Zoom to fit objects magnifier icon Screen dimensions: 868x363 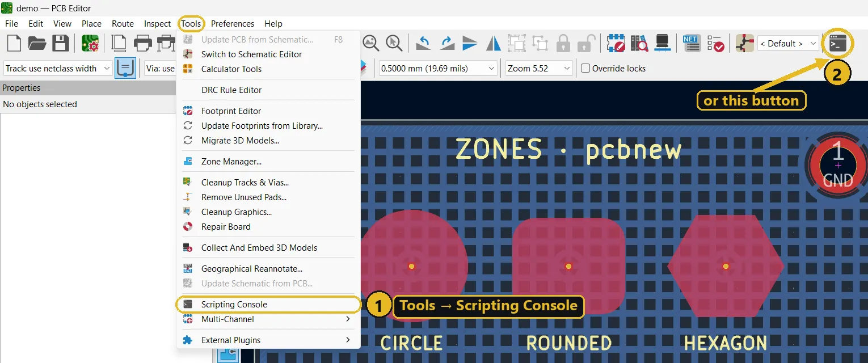click(x=370, y=43)
